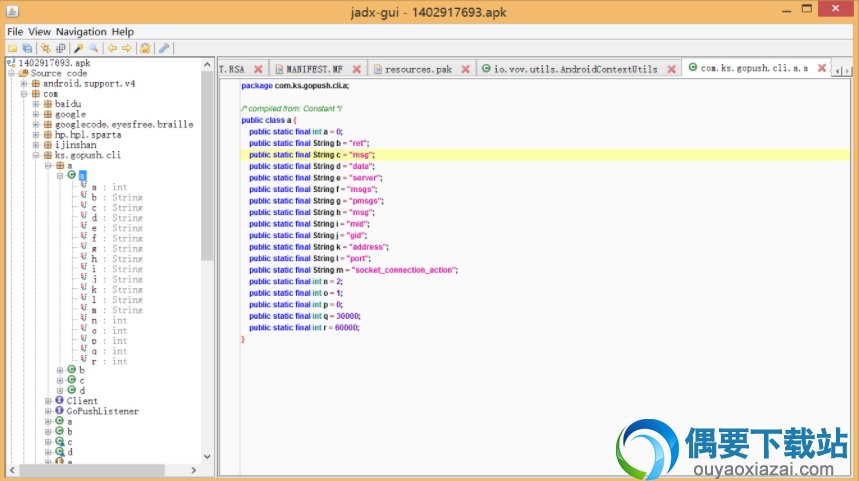Expand the Client interface node

point(48,401)
